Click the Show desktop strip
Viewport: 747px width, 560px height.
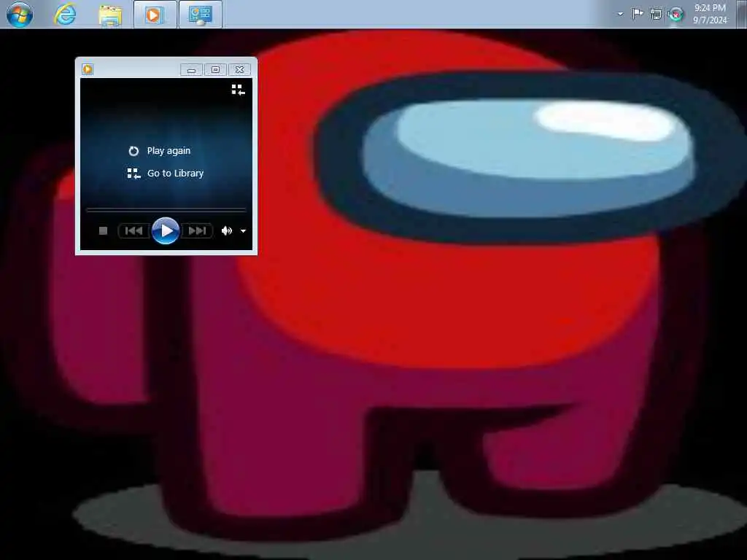741,14
